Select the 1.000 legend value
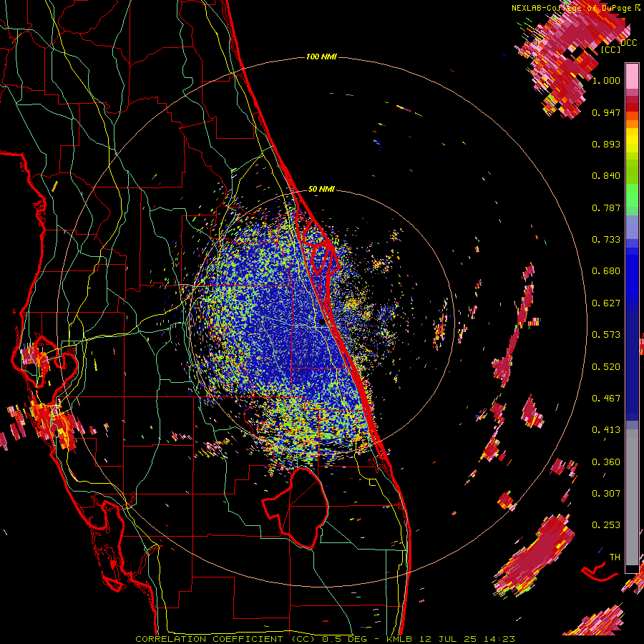 click(606, 81)
